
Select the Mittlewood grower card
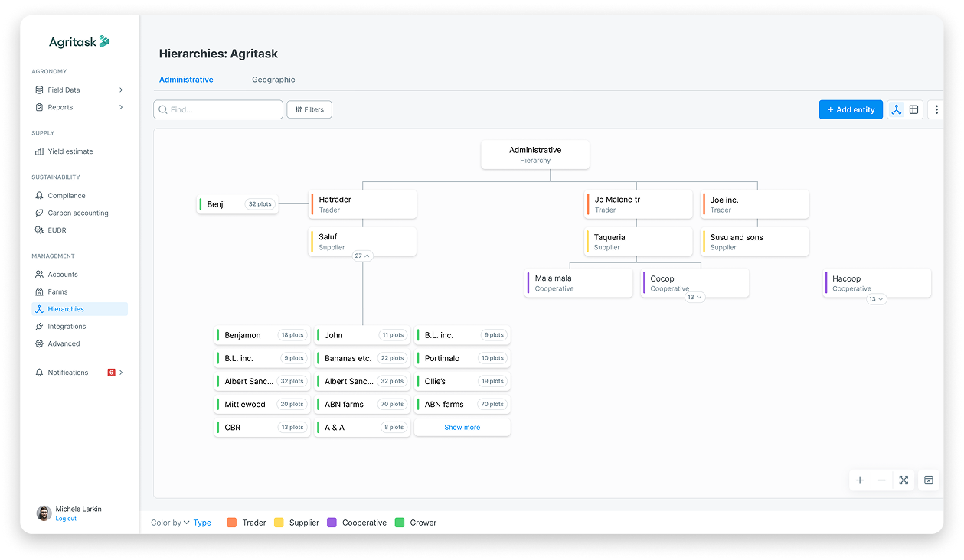263,404
